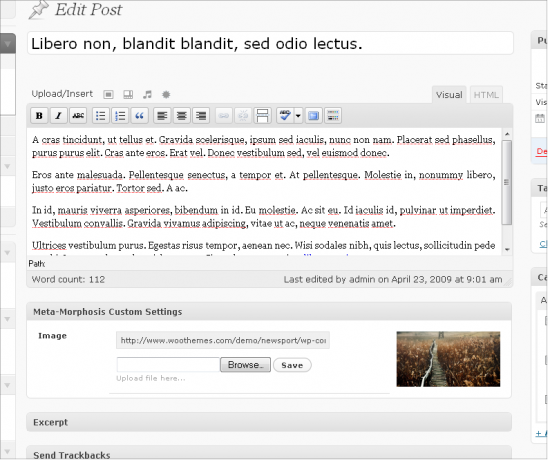Switch to the HTML editor tab
550x462 pixels.
tap(486, 95)
